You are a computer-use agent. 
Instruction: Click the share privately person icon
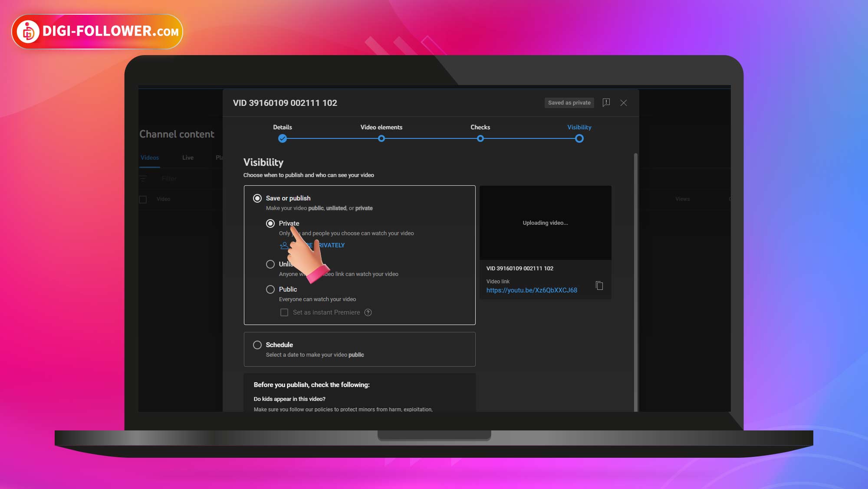284,246
